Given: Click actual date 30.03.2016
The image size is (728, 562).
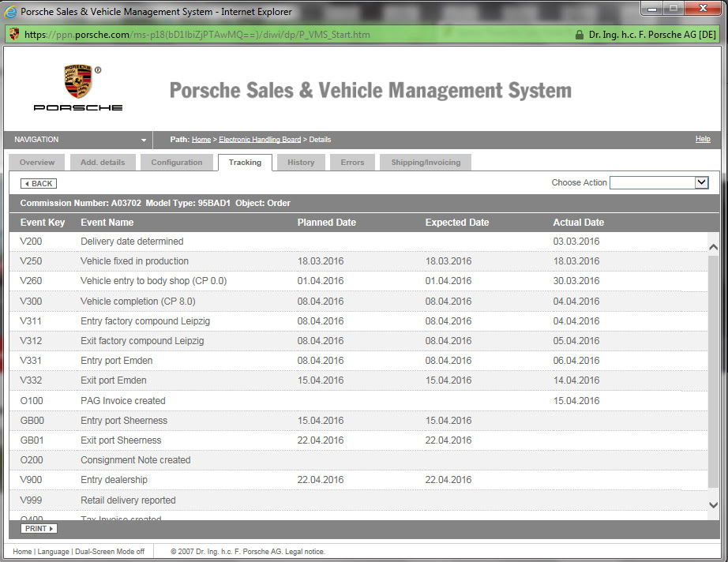Looking at the screenshot, I should [576, 281].
